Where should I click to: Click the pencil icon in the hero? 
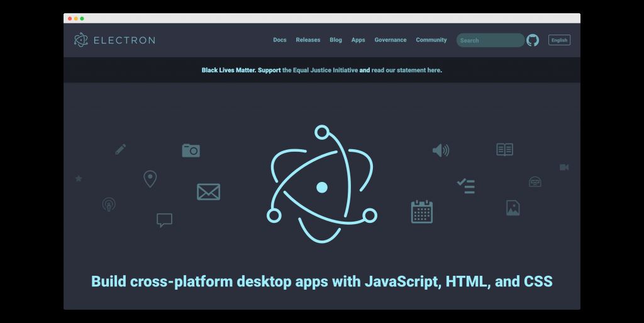(120, 149)
